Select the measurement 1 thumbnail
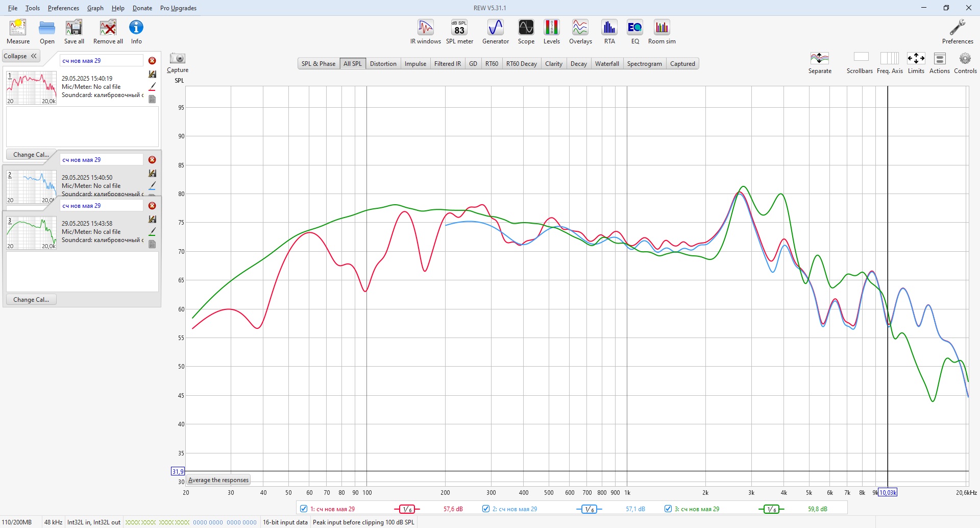The height and width of the screenshot is (528, 980). click(x=31, y=88)
